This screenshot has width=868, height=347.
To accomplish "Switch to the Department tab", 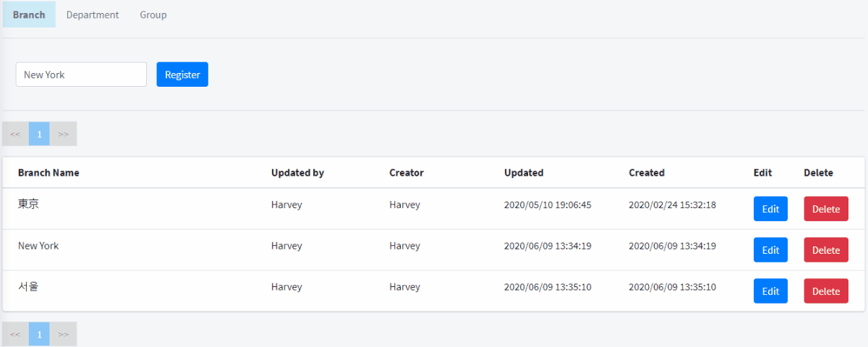I will click(93, 14).
